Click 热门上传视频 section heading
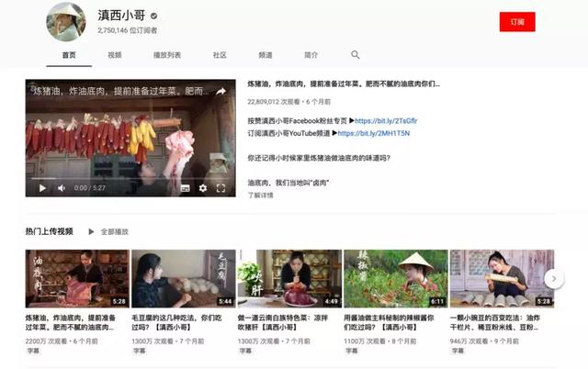 coord(49,231)
